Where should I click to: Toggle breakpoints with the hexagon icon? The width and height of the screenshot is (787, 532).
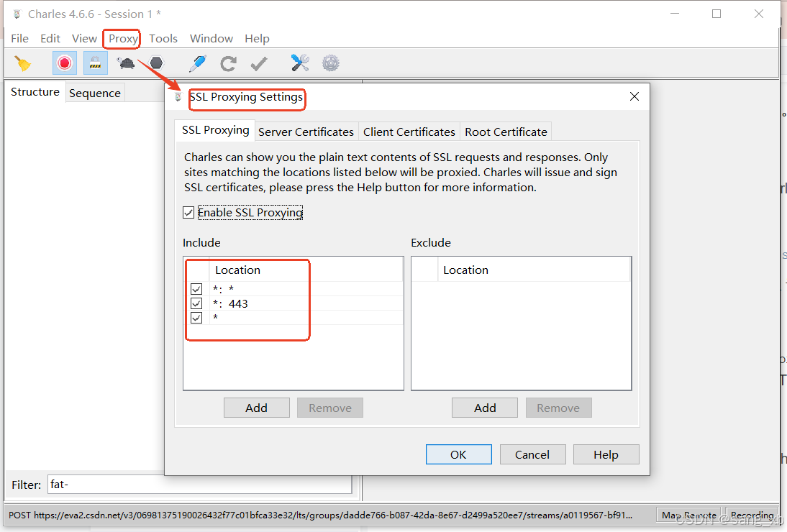(157, 63)
